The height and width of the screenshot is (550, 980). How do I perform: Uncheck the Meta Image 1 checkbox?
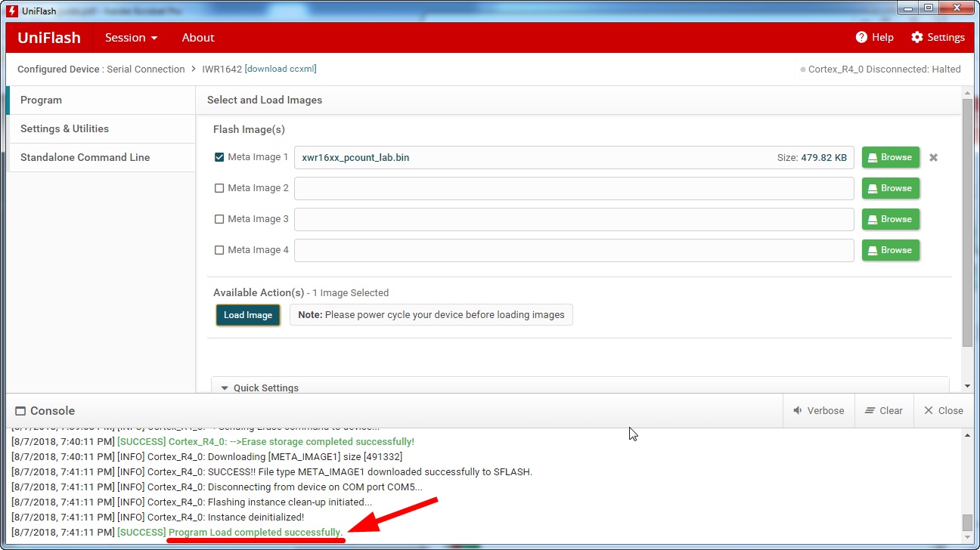click(x=219, y=157)
